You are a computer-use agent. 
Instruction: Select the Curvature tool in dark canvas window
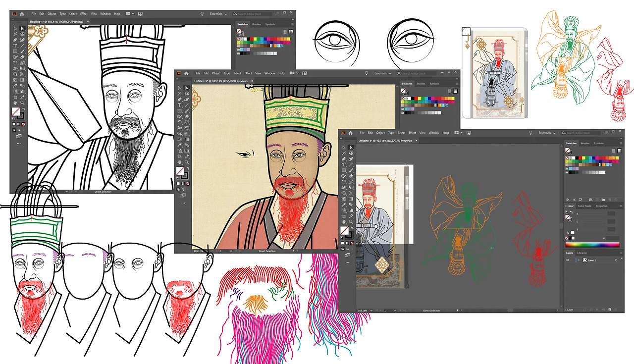coord(351,159)
